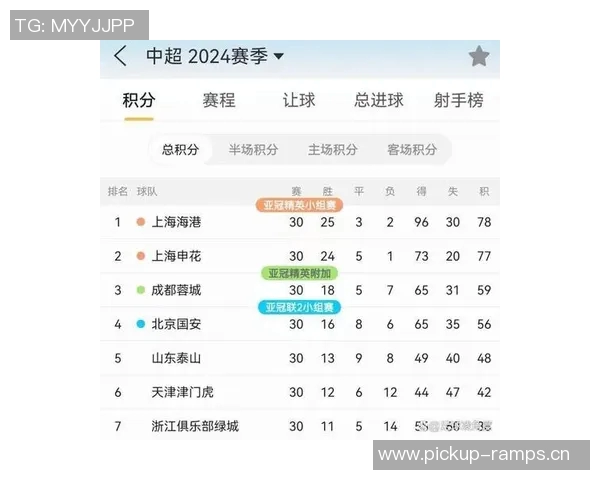Click 上海申花's goals scored 73
This screenshot has height=480, width=600.
[x=421, y=256]
